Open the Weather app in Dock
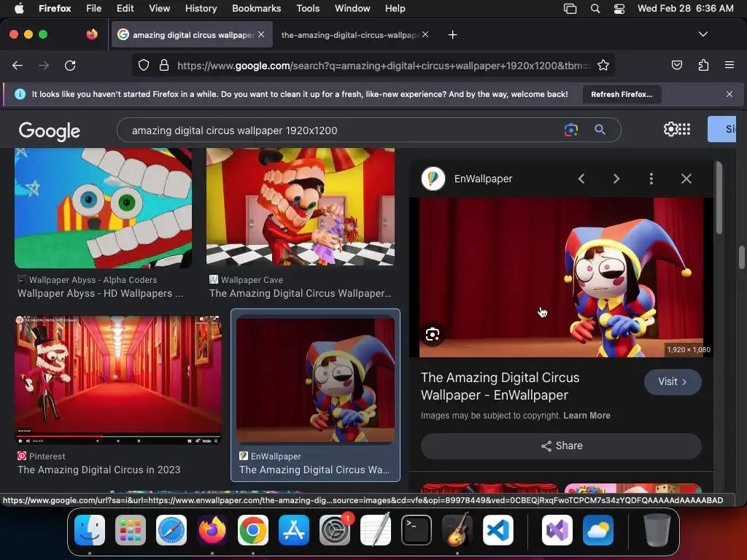This screenshot has width=747, height=560. pyautogui.click(x=598, y=530)
